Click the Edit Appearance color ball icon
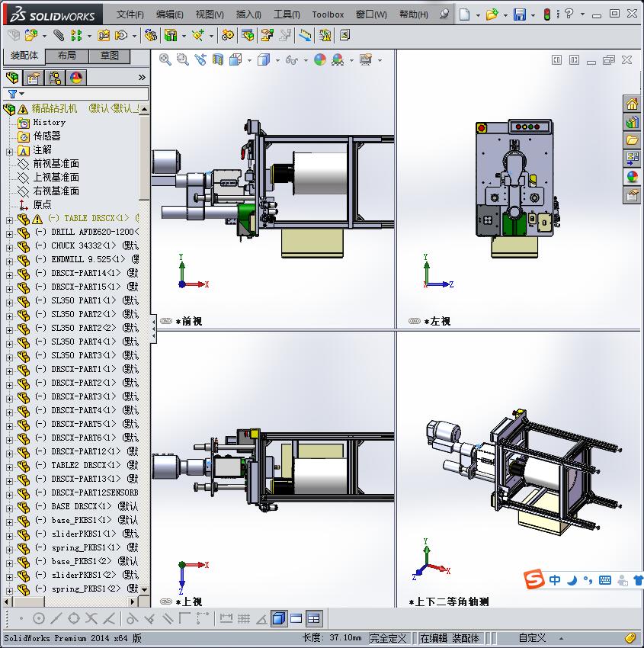644x648 pixels. 320,60
